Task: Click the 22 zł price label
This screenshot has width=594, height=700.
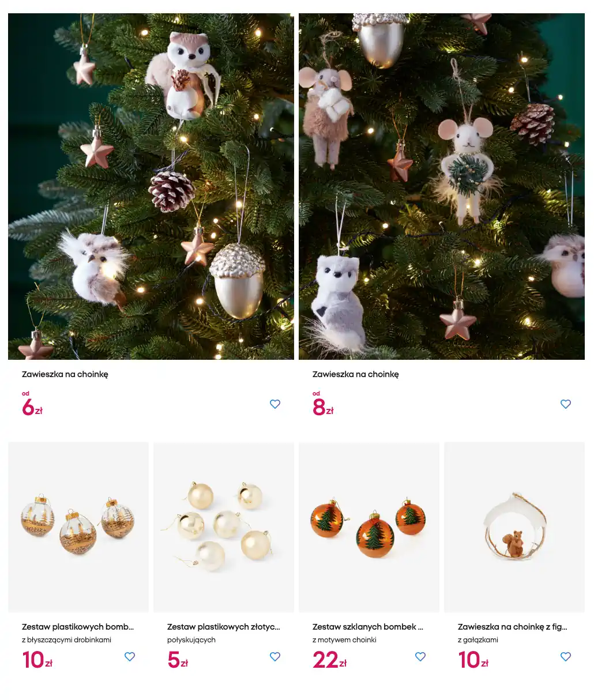Action: pyautogui.click(x=330, y=660)
